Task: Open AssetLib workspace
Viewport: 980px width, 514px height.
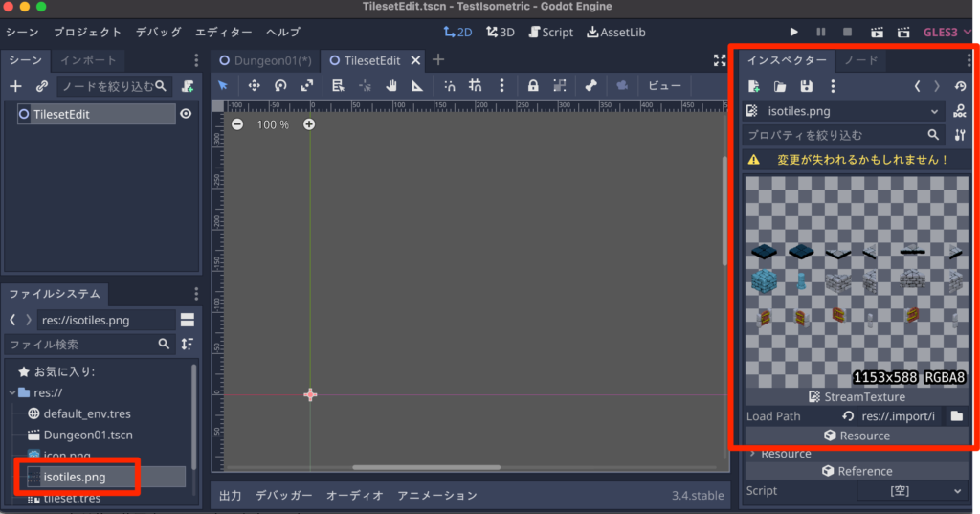Action: [616, 32]
